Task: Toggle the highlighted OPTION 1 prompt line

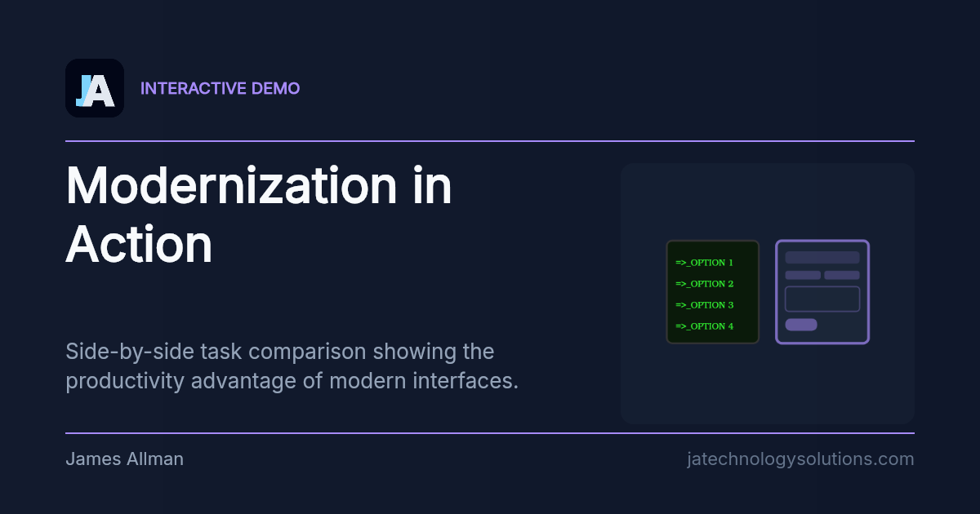Action: [x=704, y=262]
